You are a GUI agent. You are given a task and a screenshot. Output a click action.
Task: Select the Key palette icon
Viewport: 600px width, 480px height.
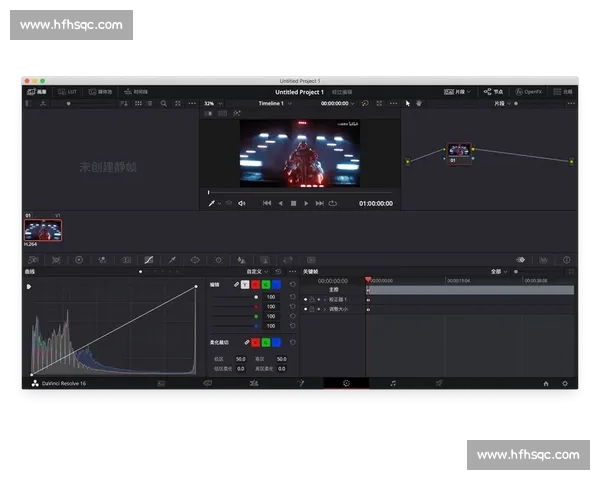pyautogui.click(x=265, y=260)
